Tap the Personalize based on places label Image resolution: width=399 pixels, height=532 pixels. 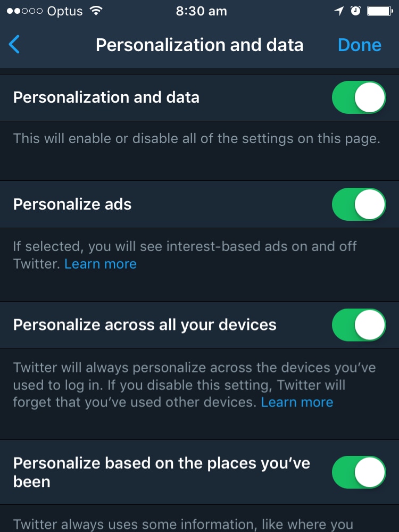pos(162,472)
